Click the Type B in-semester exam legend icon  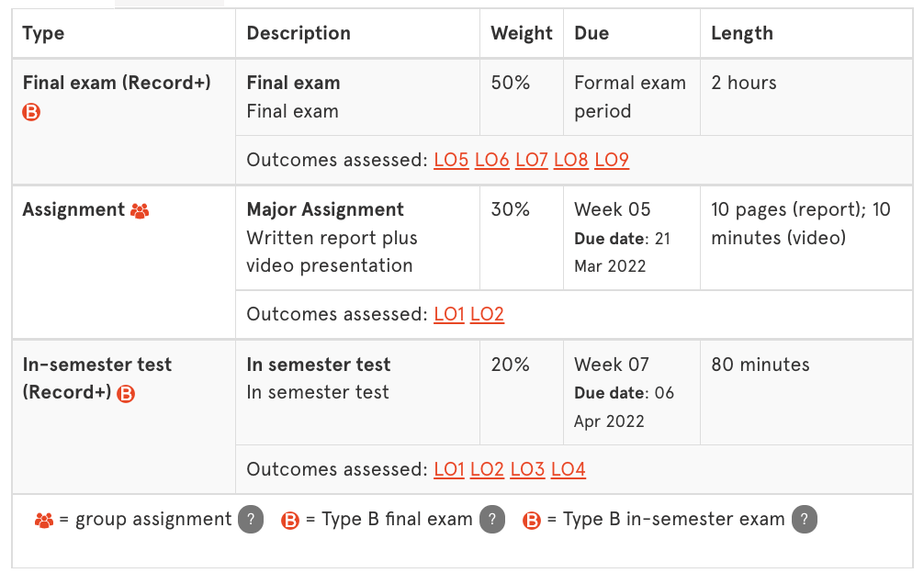pyautogui.click(x=532, y=520)
